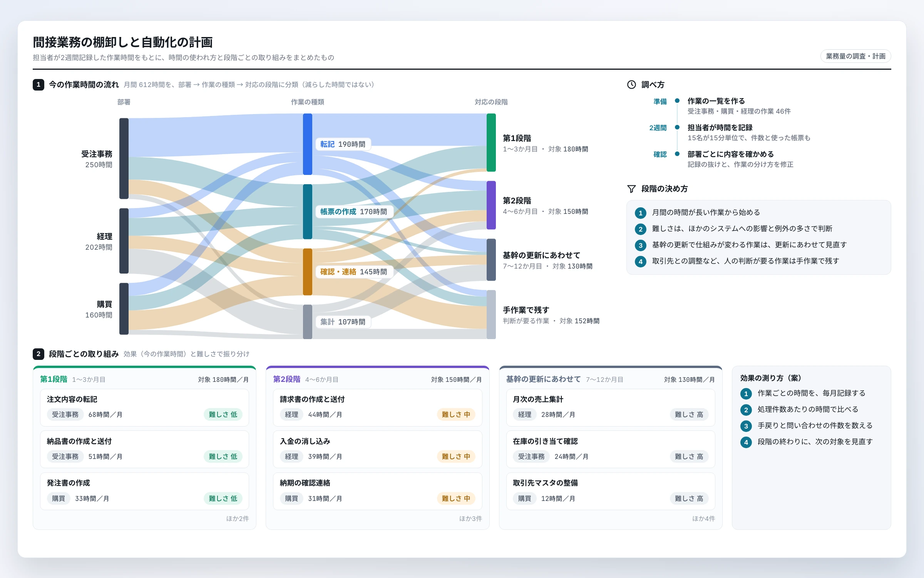The image size is (924, 578).
Task: Click the 準備 timeline dot
Action: click(x=677, y=101)
